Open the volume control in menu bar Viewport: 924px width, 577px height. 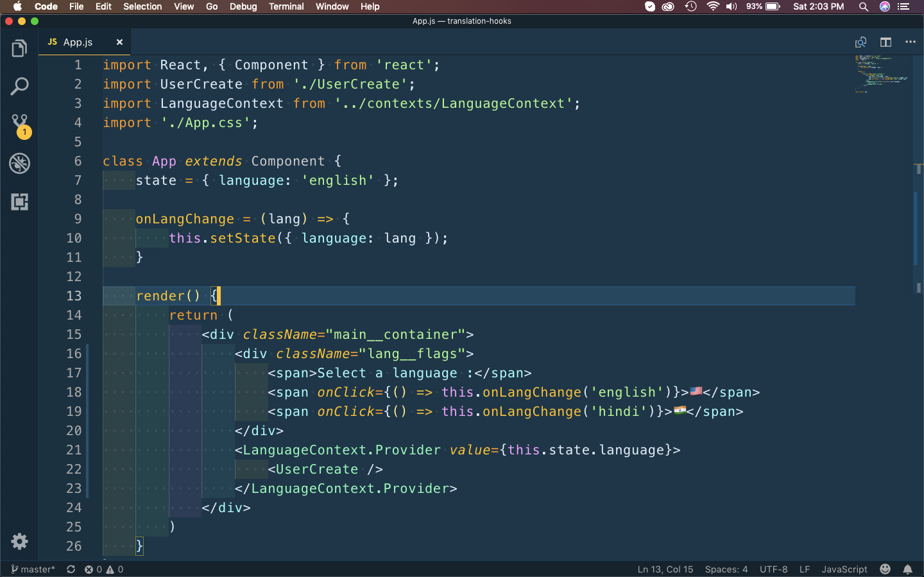732,6
